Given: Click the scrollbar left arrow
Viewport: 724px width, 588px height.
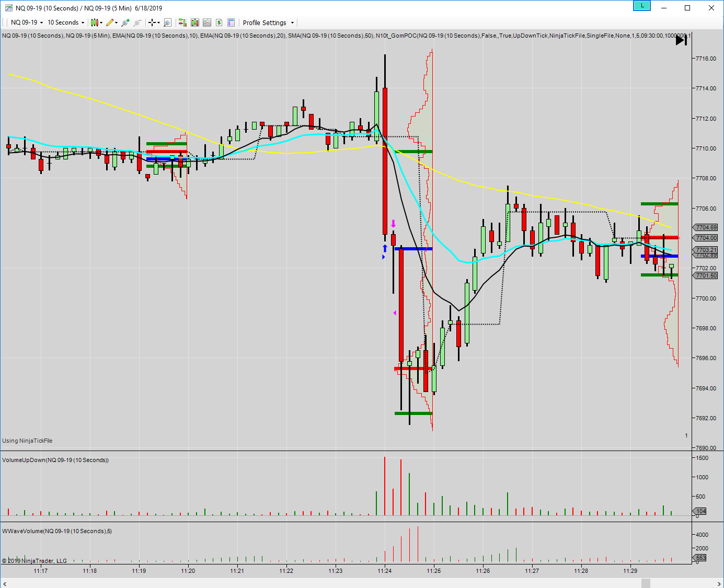Looking at the screenshot, I should (x=5, y=583).
